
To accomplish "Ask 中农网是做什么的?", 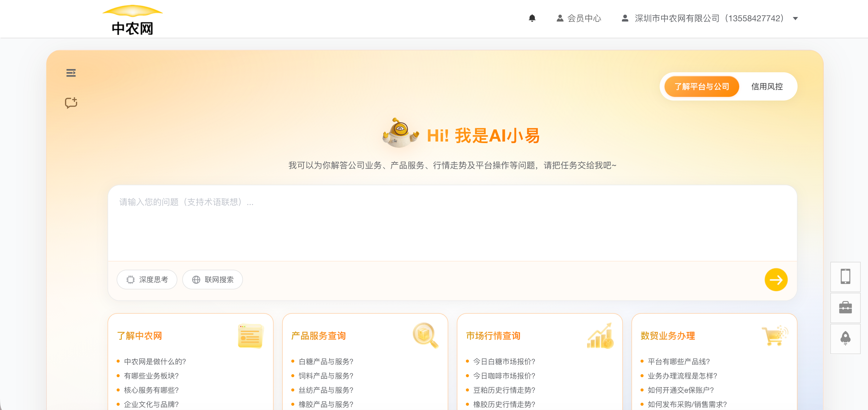I will 155,361.
